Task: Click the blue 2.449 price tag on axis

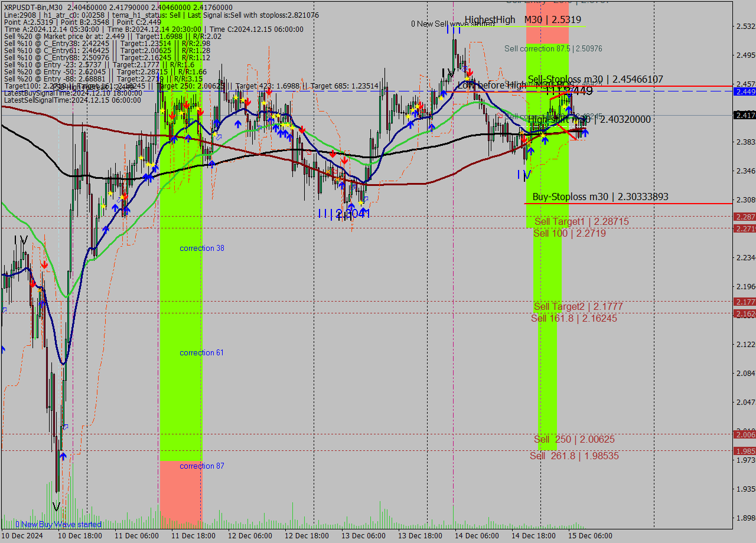Action: [745, 92]
